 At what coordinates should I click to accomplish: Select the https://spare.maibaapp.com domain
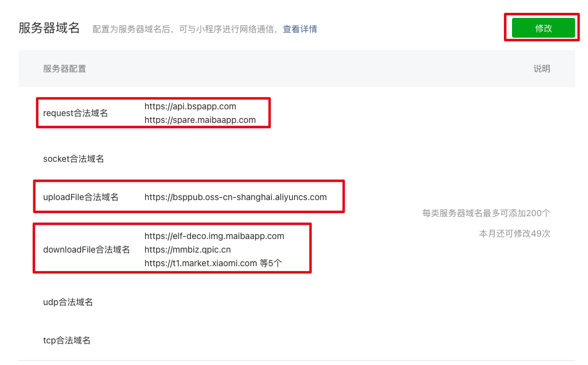pyautogui.click(x=200, y=120)
